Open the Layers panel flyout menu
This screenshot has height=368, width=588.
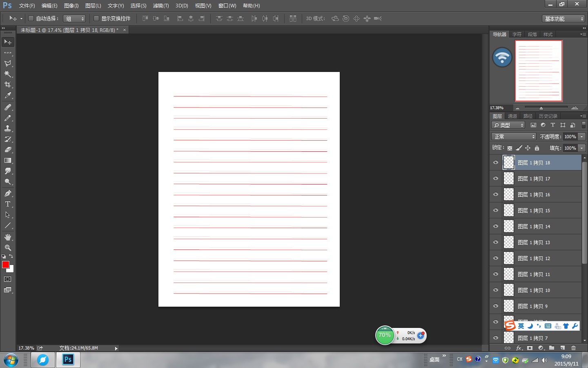coord(583,116)
